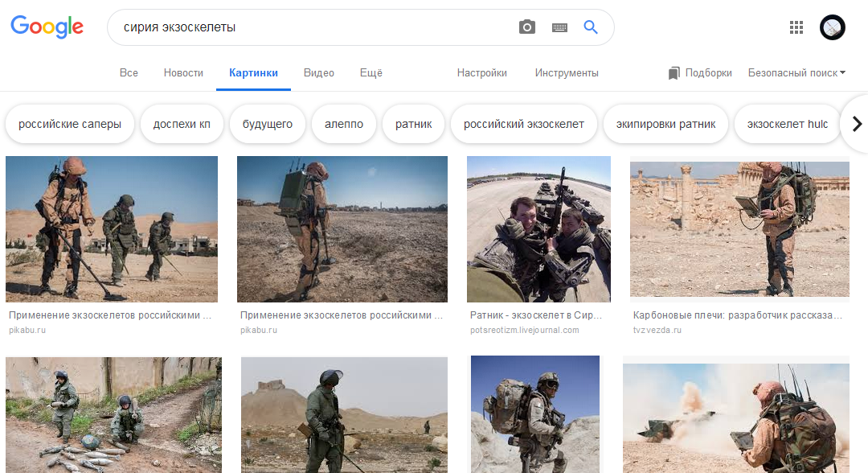The height and width of the screenshot is (473, 868).
Task: Click the Google logo
Action: [47, 27]
